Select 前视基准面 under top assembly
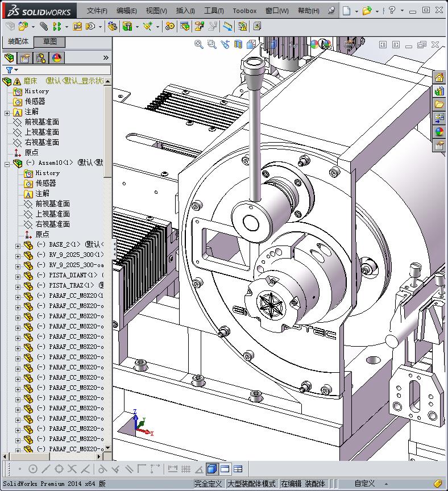 coord(42,122)
